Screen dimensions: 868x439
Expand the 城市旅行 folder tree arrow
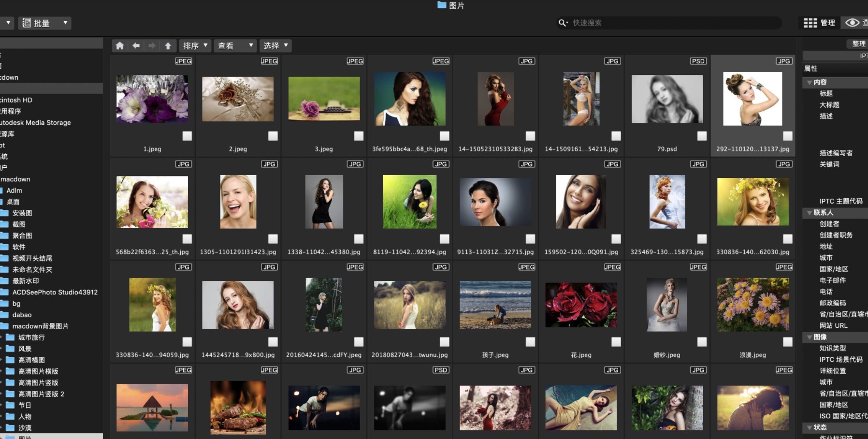(x=1, y=337)
